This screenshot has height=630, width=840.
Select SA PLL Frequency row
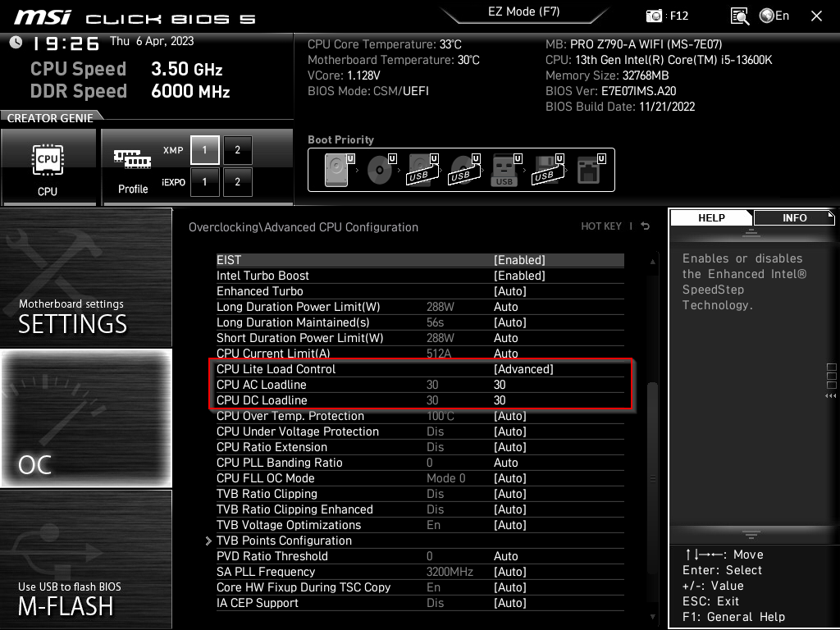pos(420,572)
